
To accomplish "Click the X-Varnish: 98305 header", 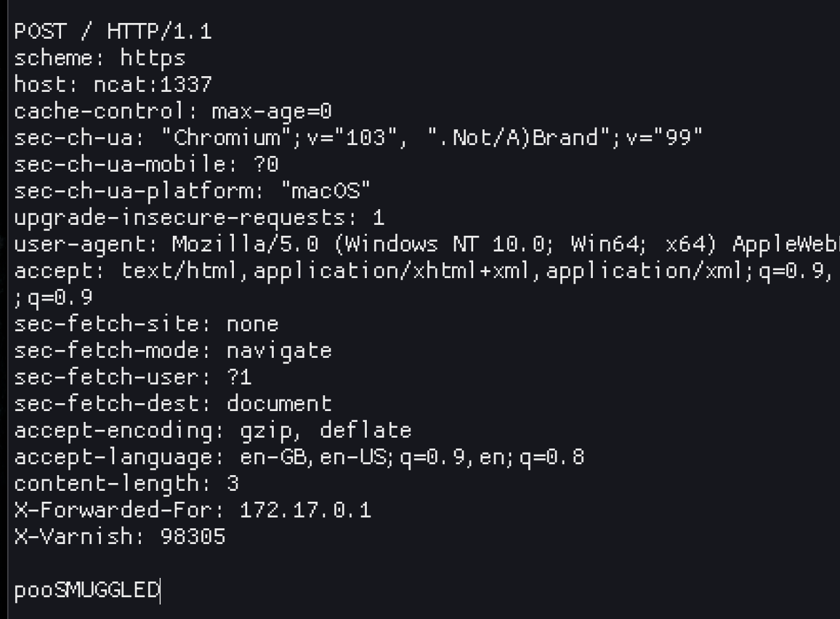I will (120, 537).
